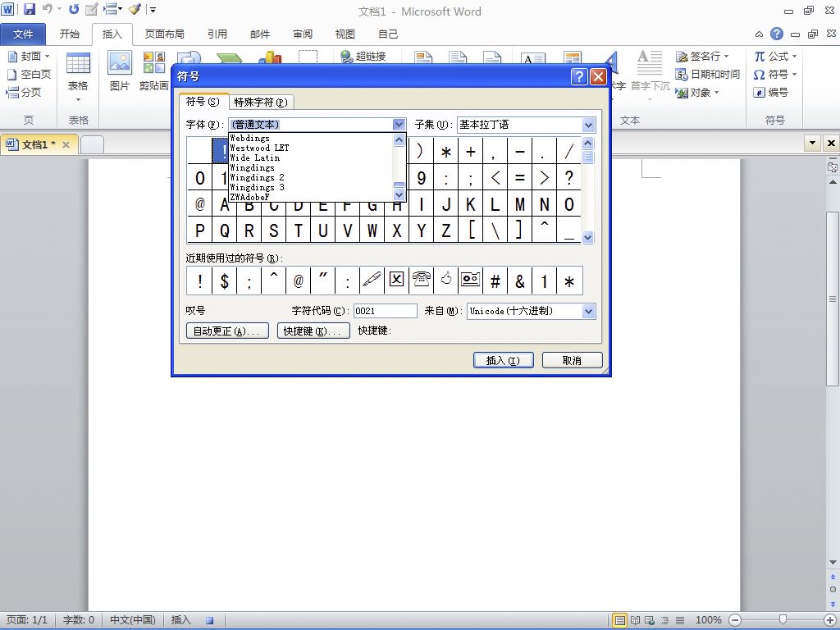The width and height of the screenshot is (840, 630).
Task: Select the asterisk in recent symbols
Action: 569,281
